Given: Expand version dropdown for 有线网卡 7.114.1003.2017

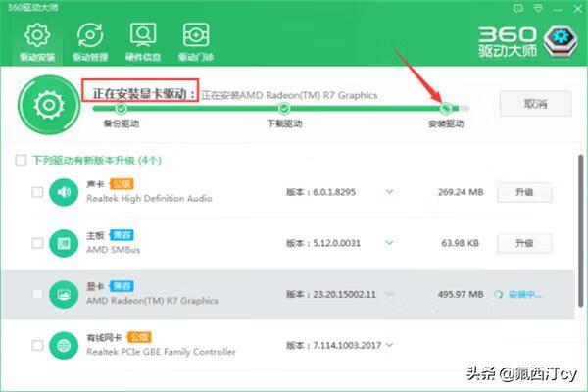Looking at the screenshot, I should tap(389, 345).
